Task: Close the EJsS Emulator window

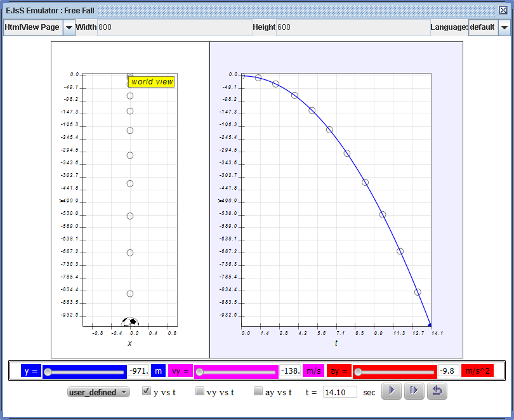Action: click(x=503, y=10)
